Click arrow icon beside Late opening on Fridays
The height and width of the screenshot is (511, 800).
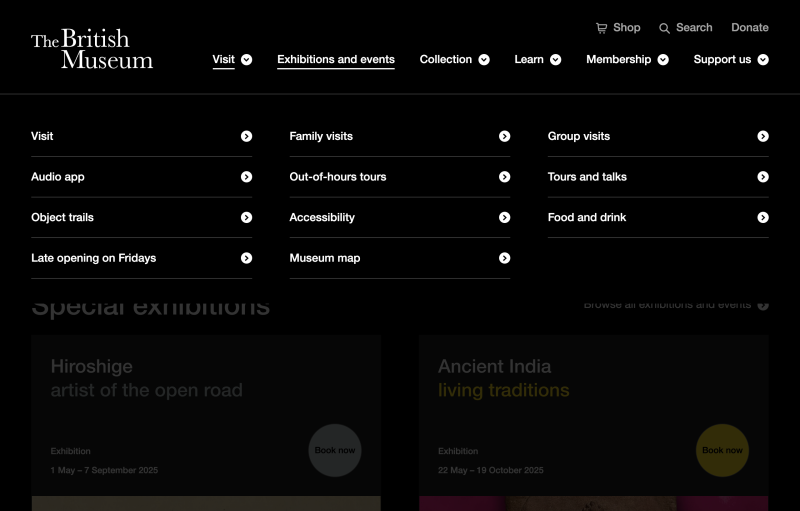[246, 259]
